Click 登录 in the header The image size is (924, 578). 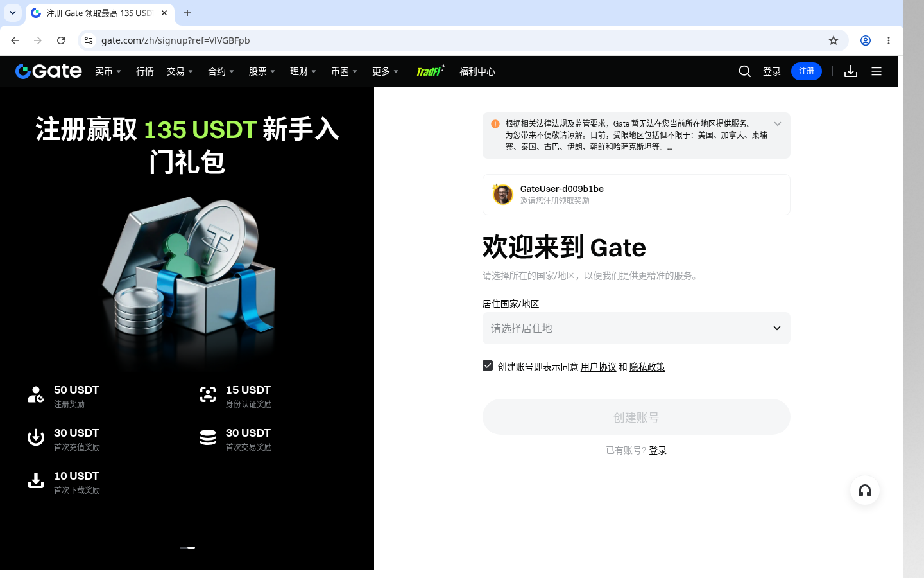(772, 71)
